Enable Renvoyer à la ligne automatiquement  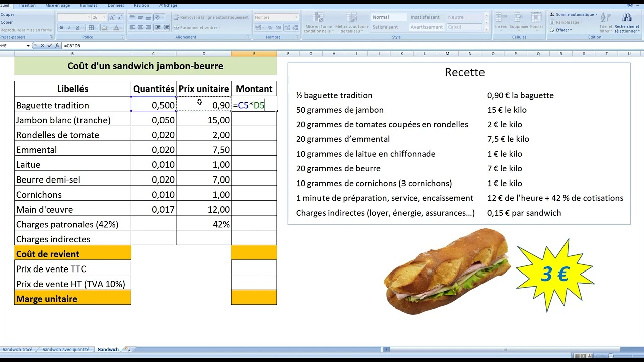coord(211,17)
